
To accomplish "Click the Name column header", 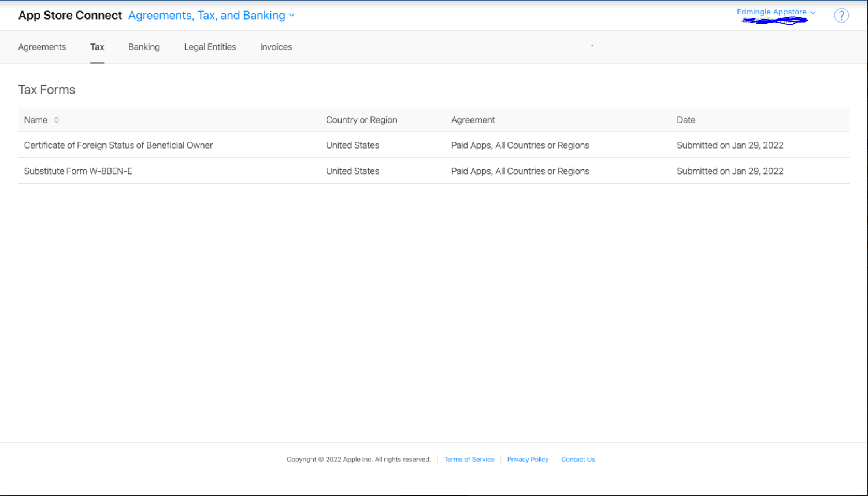I will (x=36, y=120).
